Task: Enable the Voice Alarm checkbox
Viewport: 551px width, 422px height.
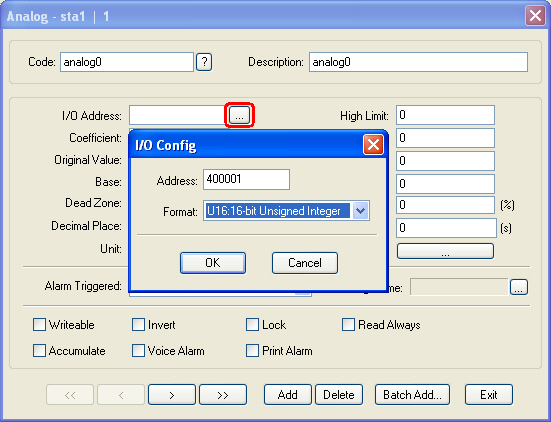Action: [x=138, y=351]
